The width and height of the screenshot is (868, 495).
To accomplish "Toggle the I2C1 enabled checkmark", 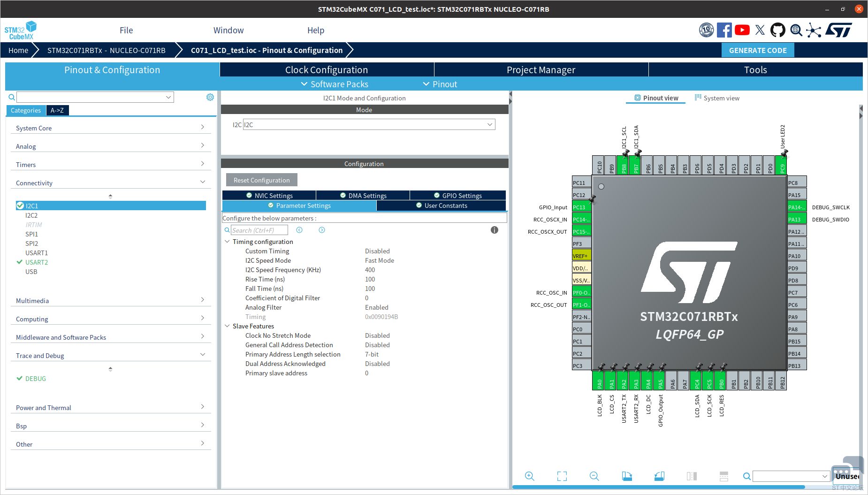I will (x=20, y=206).
